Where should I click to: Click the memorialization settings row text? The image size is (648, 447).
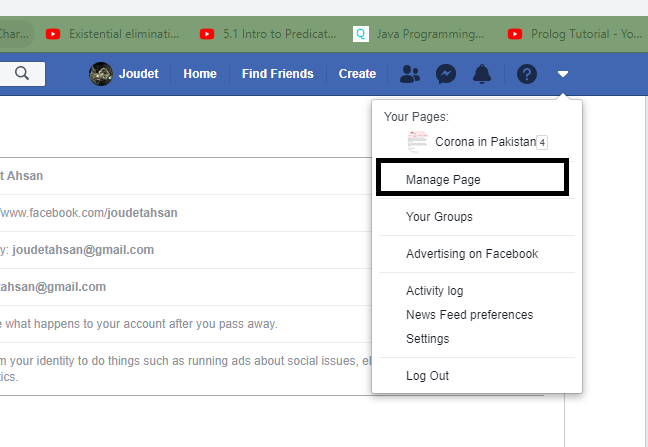pos(139,324)
